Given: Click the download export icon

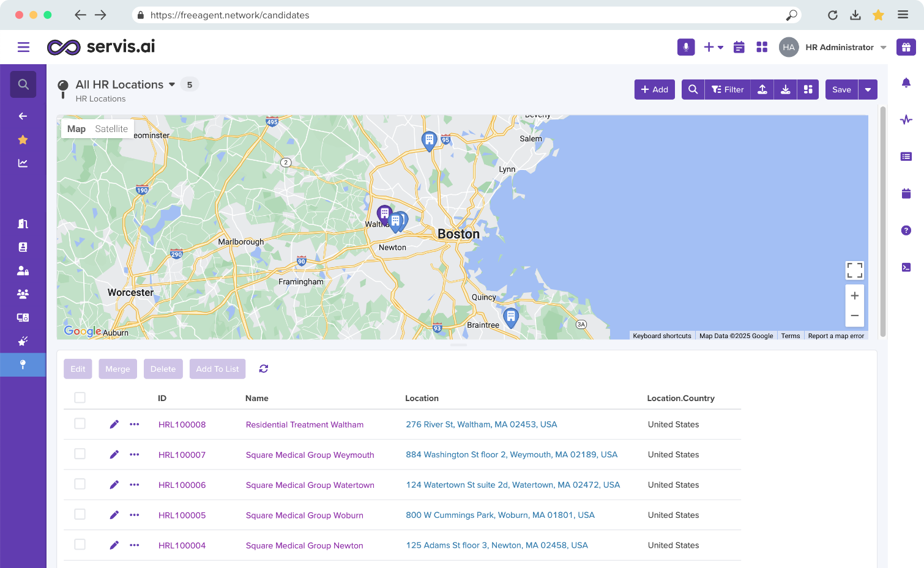Looking at the screenshot, I should (x=785, y=89).
